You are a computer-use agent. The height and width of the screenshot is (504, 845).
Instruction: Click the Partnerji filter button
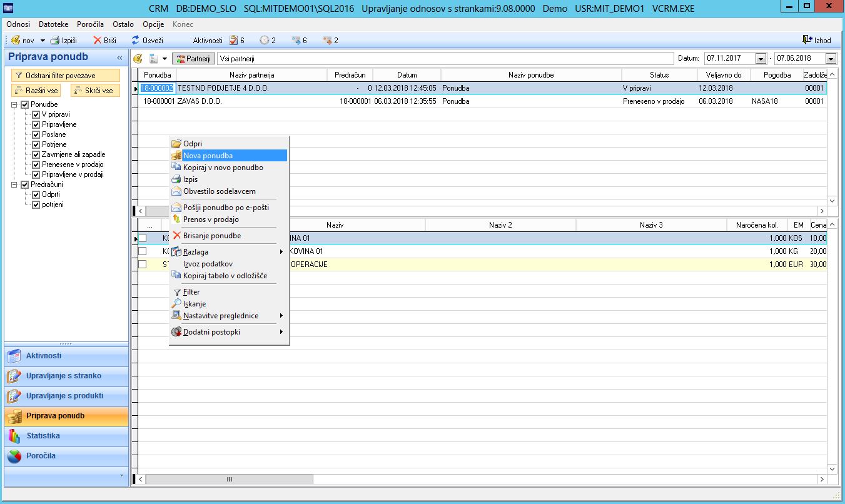click(x=193, y=58)
